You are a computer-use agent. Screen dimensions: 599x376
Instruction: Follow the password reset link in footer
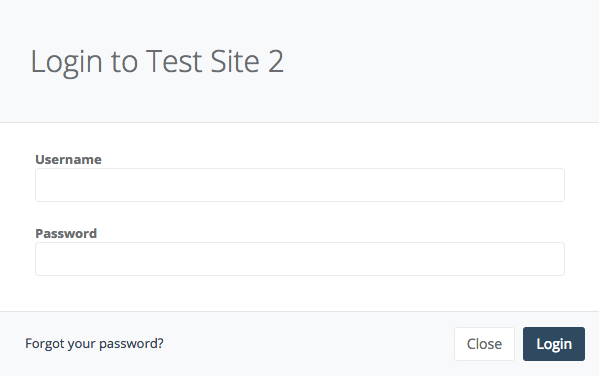click(x=94, y=344)
